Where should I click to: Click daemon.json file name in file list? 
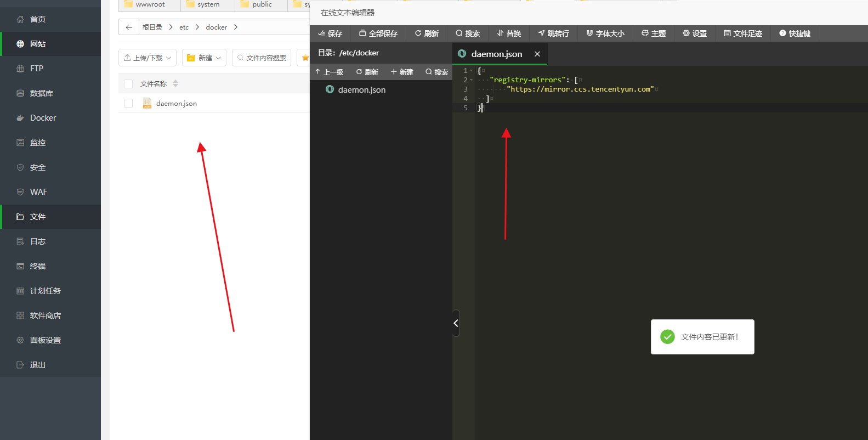[x=177, y=103]
